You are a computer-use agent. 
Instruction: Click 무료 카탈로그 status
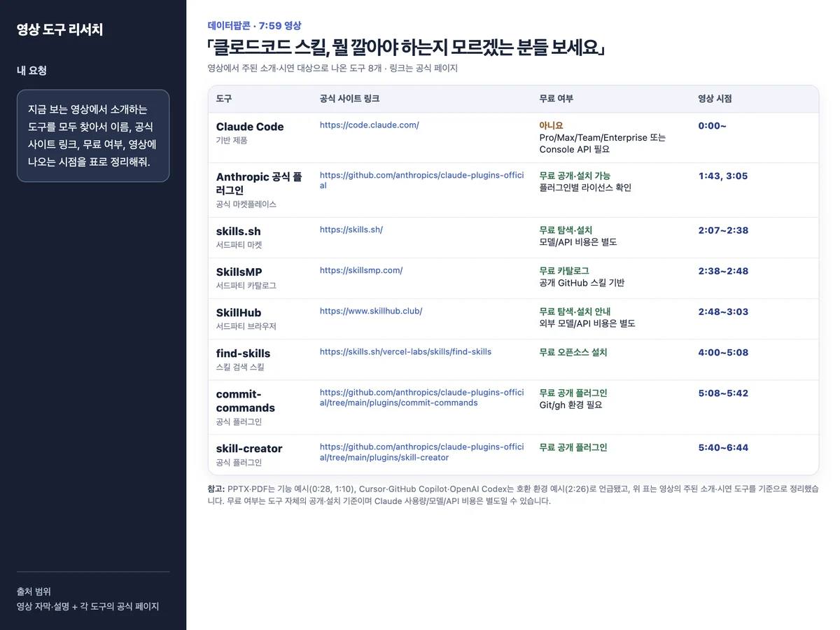(564, 270)
